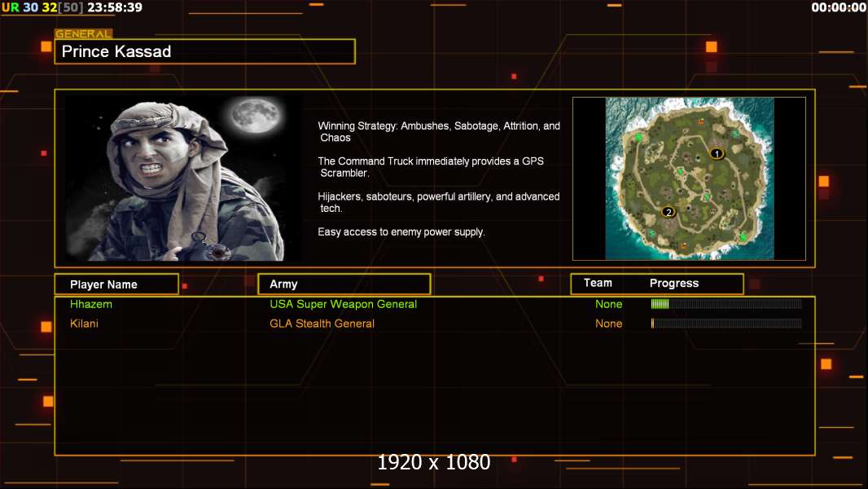This screenshot has width=868, height=489.
Task: Click the 1920 x 1080 resolution text
Action: pyautogui.click(x=433, y=462)
